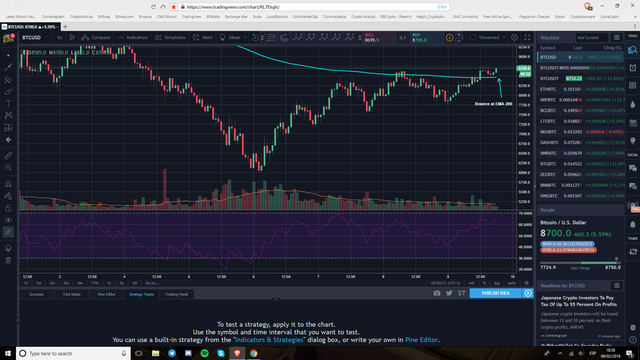The height and width of the screenshot is (360, 640).
Task: Click the Add Symbol input in watchlist
Action: 591,38
